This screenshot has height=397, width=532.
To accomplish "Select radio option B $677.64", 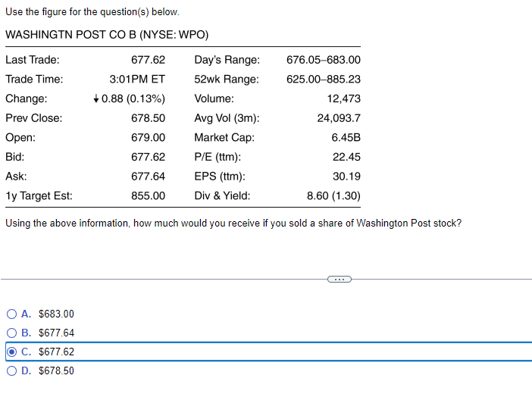I will tap(11, 333).
